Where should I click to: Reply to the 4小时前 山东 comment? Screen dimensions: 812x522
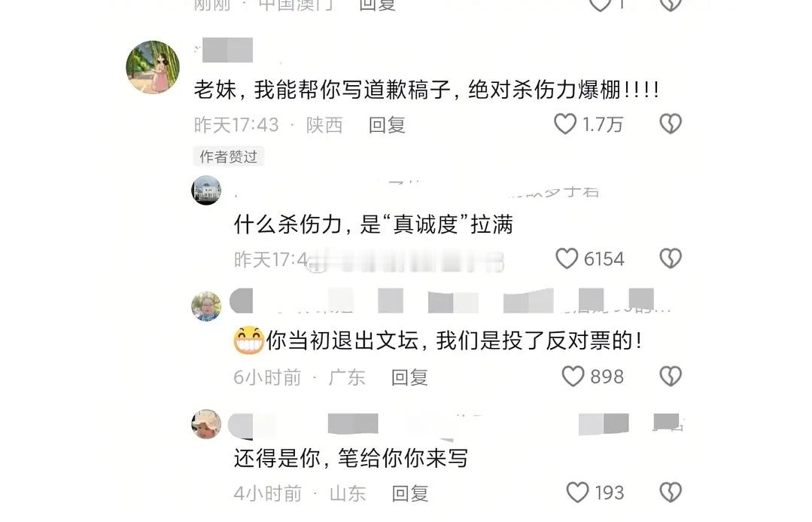pos(410,493)
